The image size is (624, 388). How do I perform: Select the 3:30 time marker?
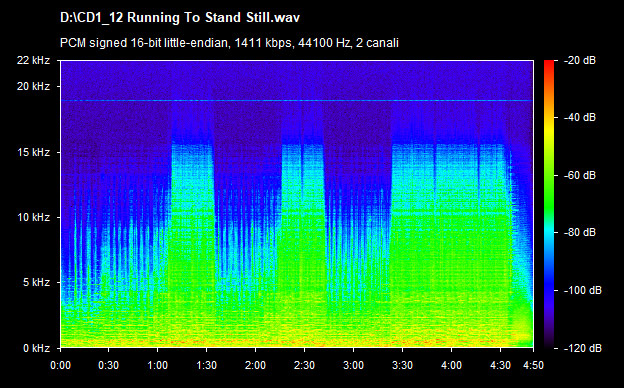402,365
